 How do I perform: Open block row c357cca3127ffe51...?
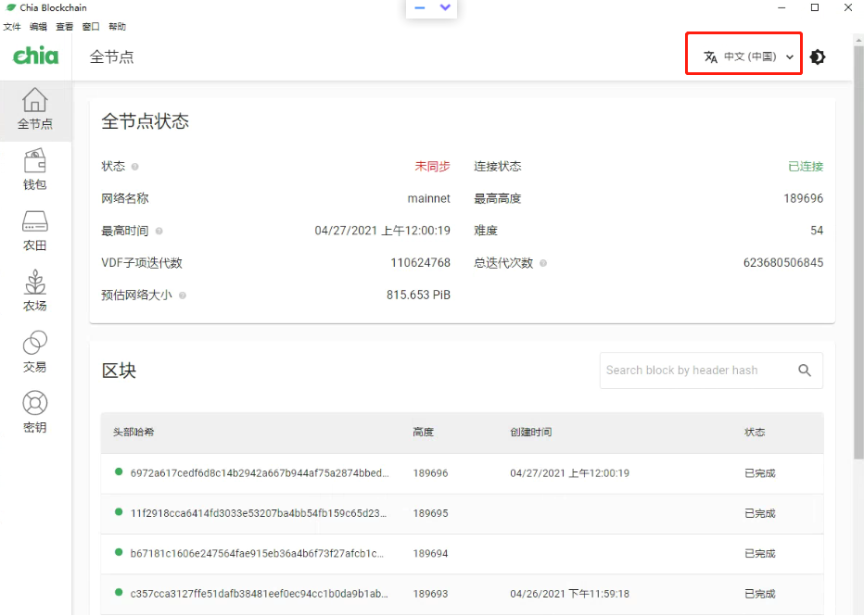click(x=463, y=594)
